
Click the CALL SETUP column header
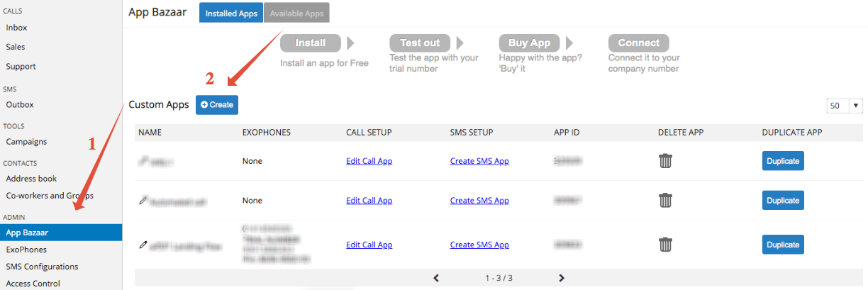(x=369, y=133)
